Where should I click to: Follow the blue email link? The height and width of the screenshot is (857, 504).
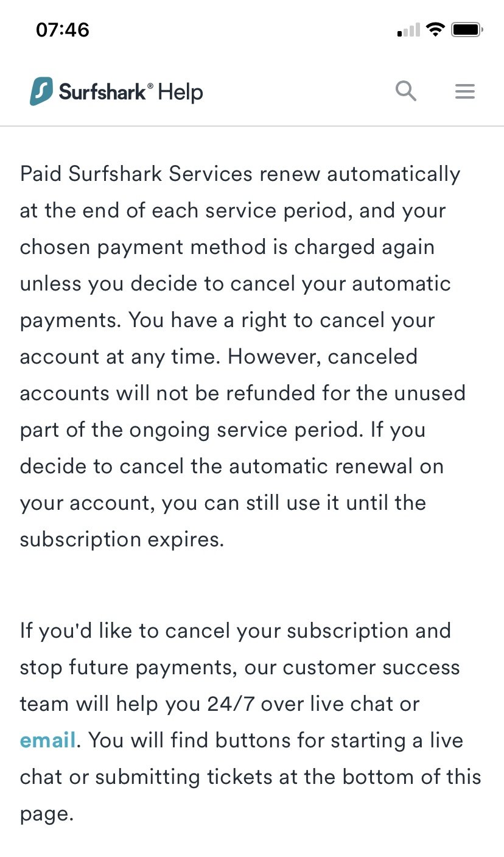48,741
